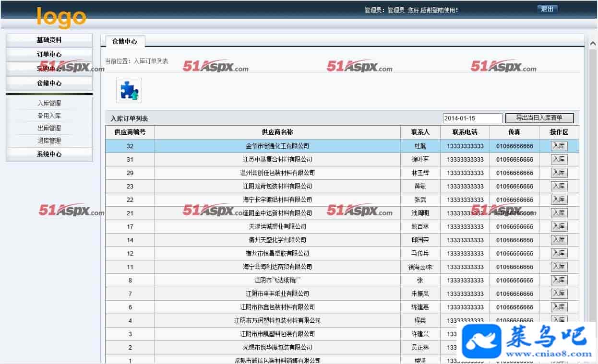598x364 pixels.
Task: Expand the 基础资料 sidebar section
Action: 49,40
